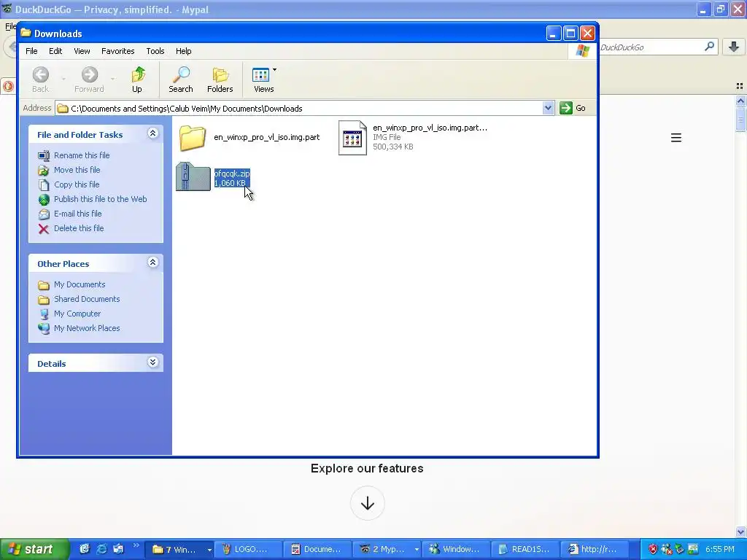This screenshot has width=747, height=560.
Task: Click Delete this file link
Action: (x=79, y=228)
